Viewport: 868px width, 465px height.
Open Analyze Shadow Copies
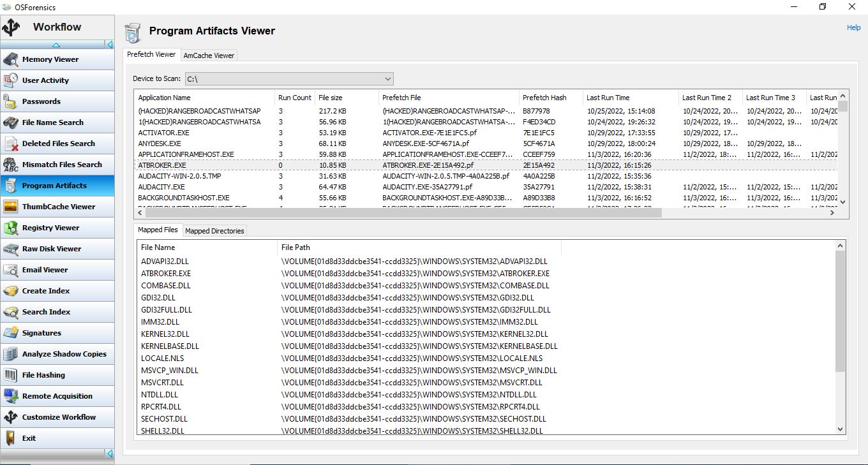click(57, 354)
